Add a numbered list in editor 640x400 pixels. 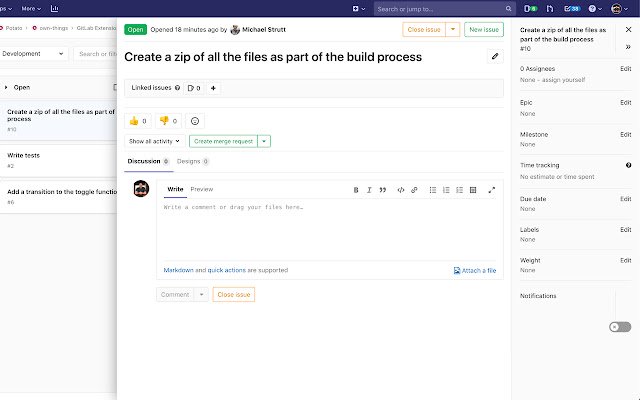point(446,190)
